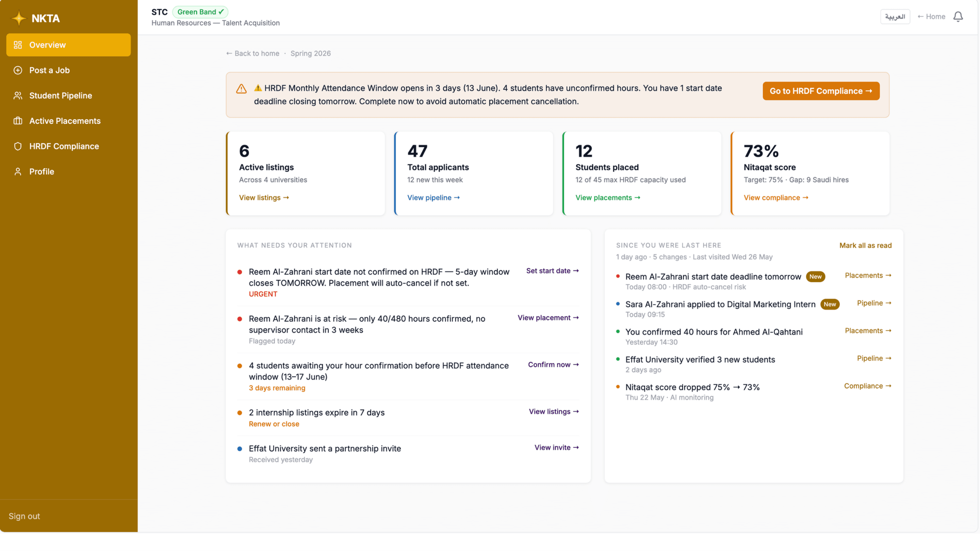Image resolution: width=980 pixels, height=551 pixels.
Task: Click View listings in Active listings card
Action: [x=264, y=198]
